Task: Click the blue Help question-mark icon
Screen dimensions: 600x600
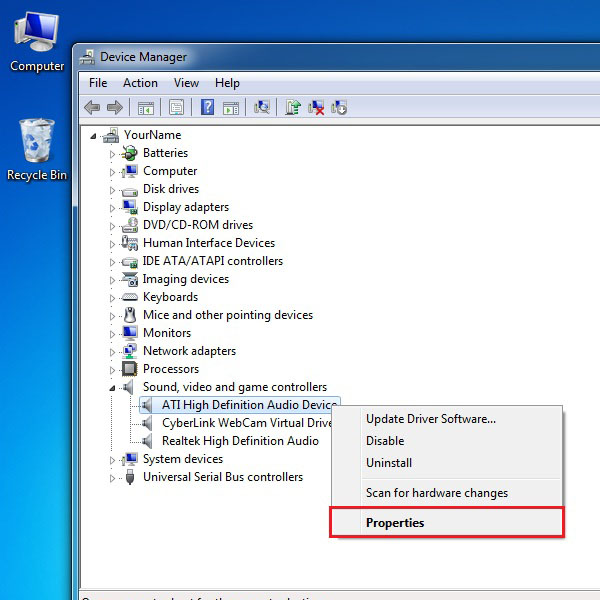Action: click(x=207, y=107)
